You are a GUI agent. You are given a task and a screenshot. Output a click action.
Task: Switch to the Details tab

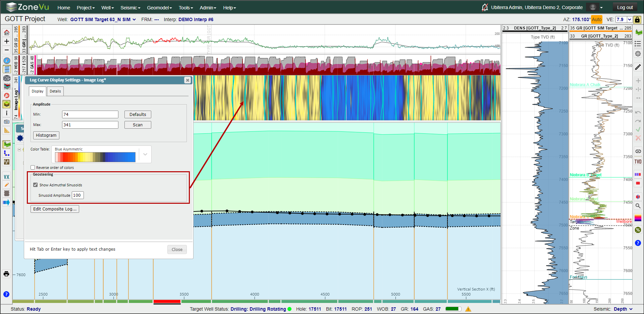(x=55, y=91)
